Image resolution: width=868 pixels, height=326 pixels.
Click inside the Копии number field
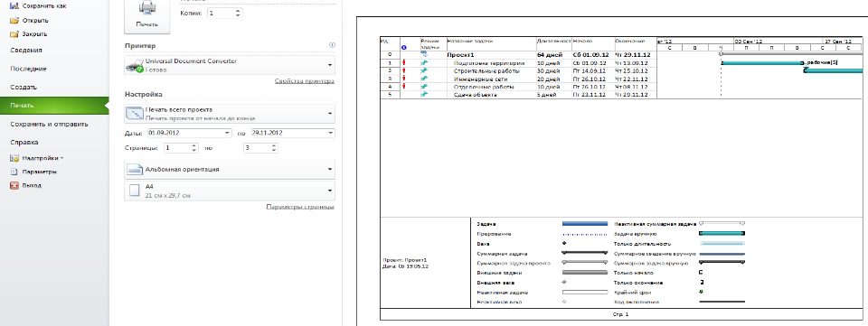(221, 13)
